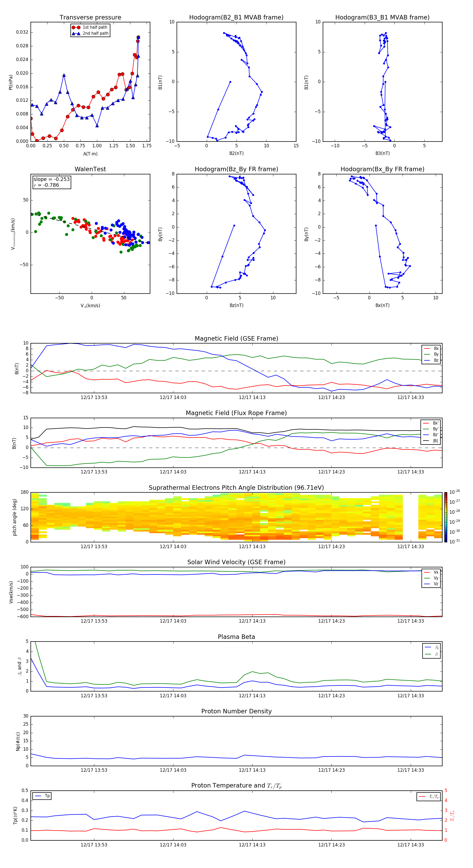This screenshot has height=868, width=473.
Task: Click the Suprathermal Electrons Pitch Angle Distribution title
Action: [236, 488]
